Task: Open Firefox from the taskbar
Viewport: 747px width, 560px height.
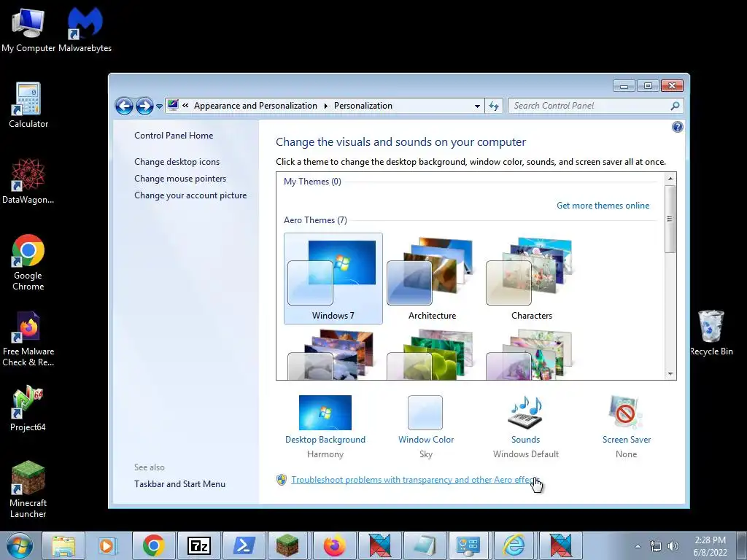Action: pos(334,545)
